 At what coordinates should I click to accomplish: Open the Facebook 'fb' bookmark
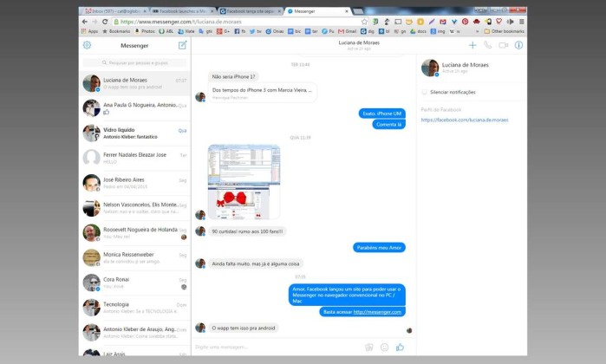pyautogui.click(x=240, y=31)
